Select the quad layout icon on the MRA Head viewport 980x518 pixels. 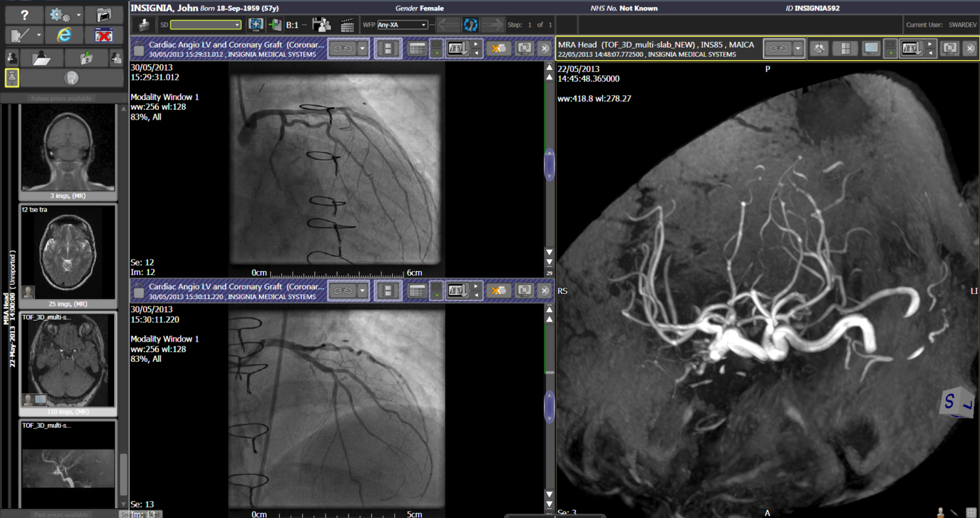[x=846, y=48]
